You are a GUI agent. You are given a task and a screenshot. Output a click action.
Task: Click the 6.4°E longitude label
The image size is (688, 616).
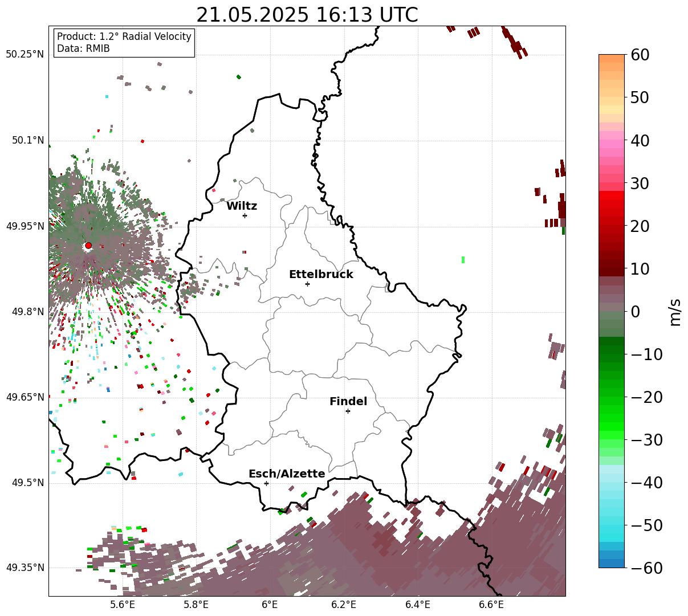click(x=418, y=605)
